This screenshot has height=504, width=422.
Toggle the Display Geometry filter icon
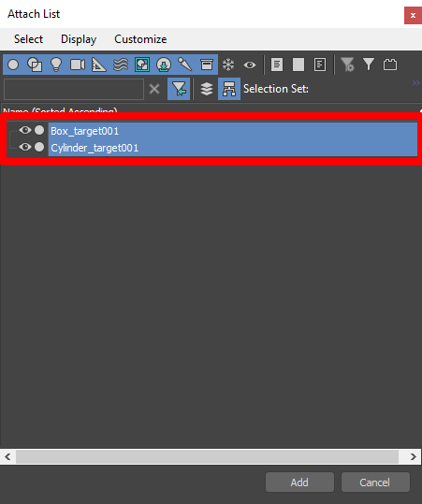pos(13,65)
